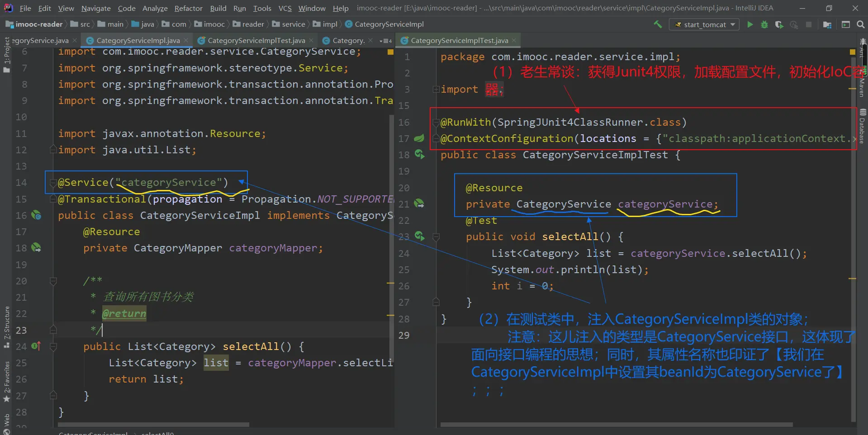This screenshot has width=868, height=435.
Task: Show hidden editor tabs list
Action: point(386,41)
